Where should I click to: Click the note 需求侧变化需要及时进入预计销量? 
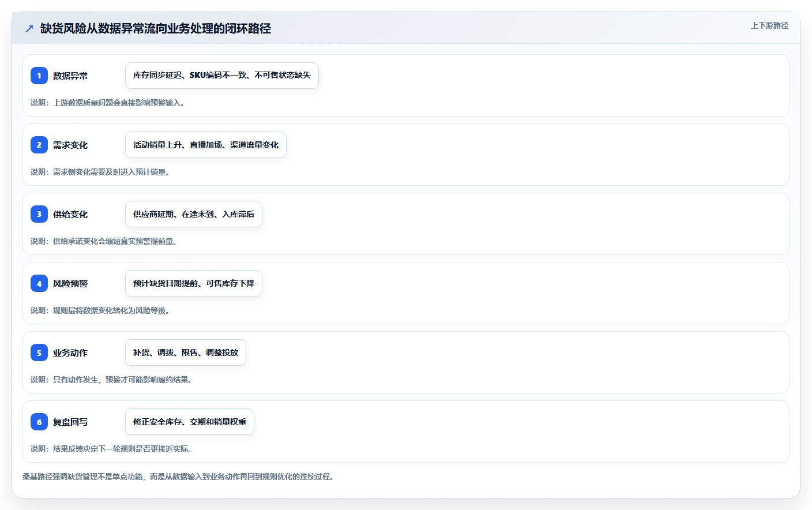(100, 172)
